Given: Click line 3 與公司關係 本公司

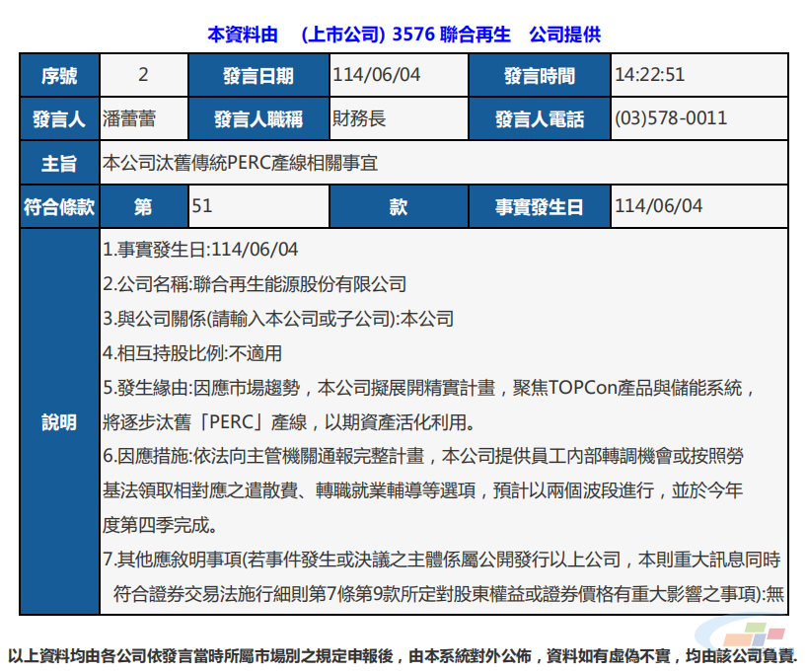Looking at the screenshot, I should click(278, 319).
